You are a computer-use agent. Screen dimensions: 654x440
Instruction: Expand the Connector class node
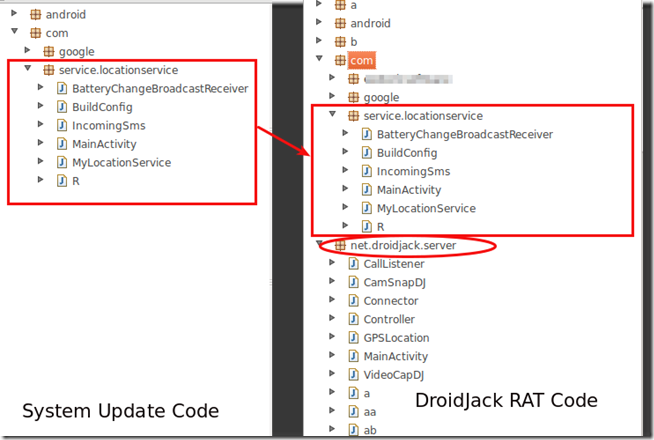pyautogui.click(x=332, y=299)
